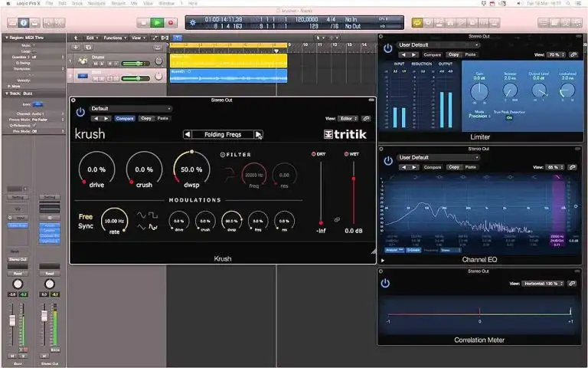This screenshot has width=588, height=368.
Task: Click the Drums track volume slider
Action: 136,64
